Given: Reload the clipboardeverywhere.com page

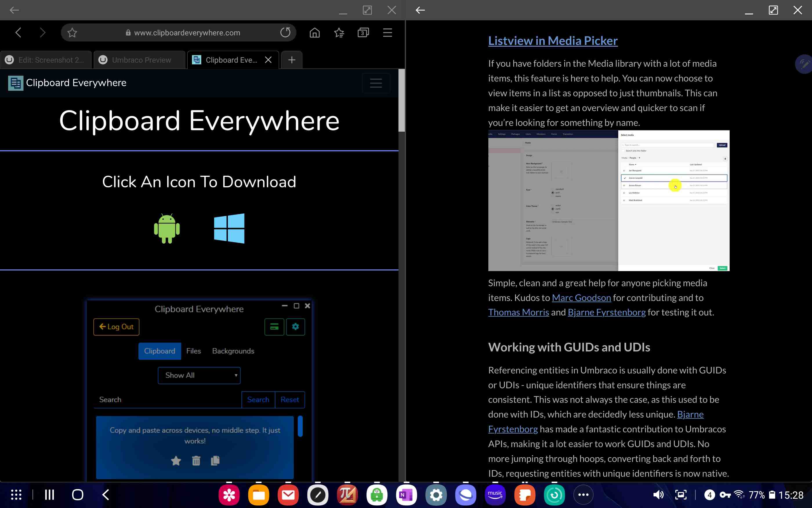Looking at the screenshot, I should (285, 32).
